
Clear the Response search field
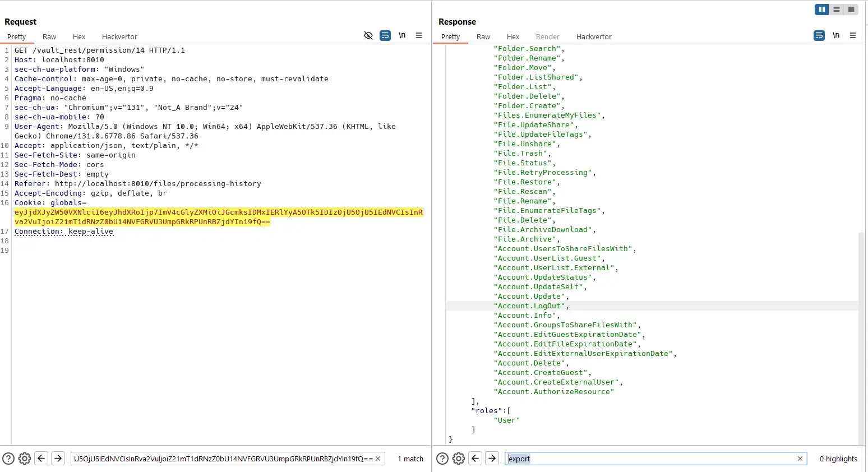point(800,459)
